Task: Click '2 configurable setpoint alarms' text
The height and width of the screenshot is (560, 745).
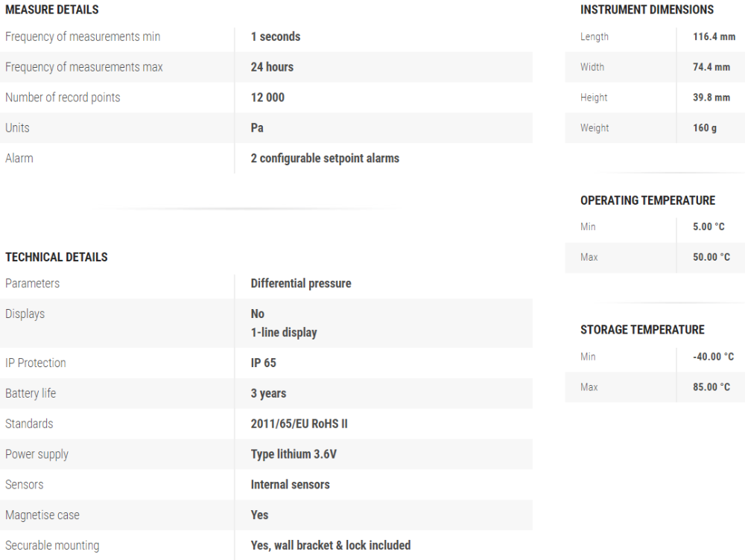Action: click(x=325, y=159)
